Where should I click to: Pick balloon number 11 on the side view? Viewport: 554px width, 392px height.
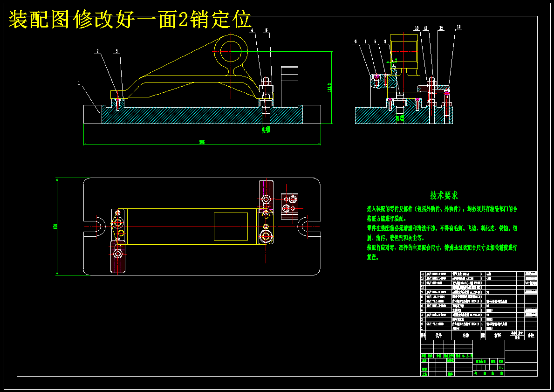[x=426, y=28]
